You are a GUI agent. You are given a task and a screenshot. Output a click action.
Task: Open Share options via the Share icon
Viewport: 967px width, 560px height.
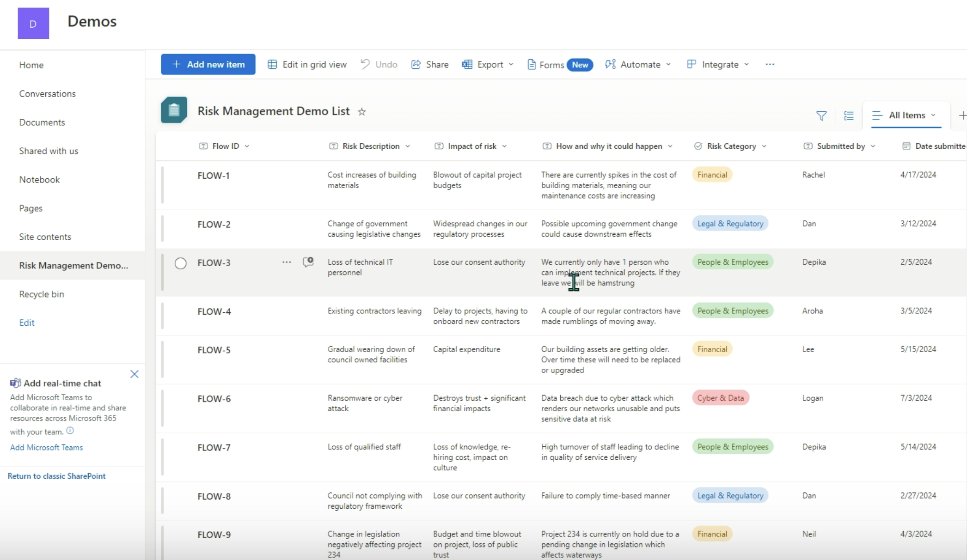click(x=416, y=64)
